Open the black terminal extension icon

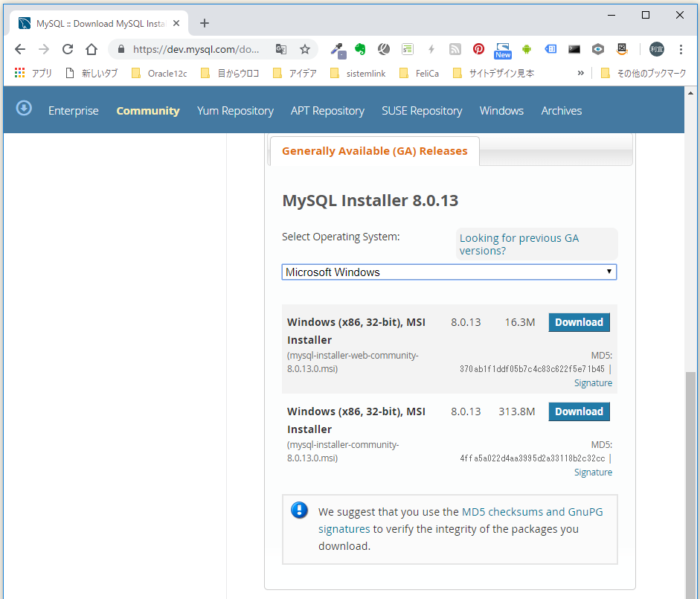point(574,49)
